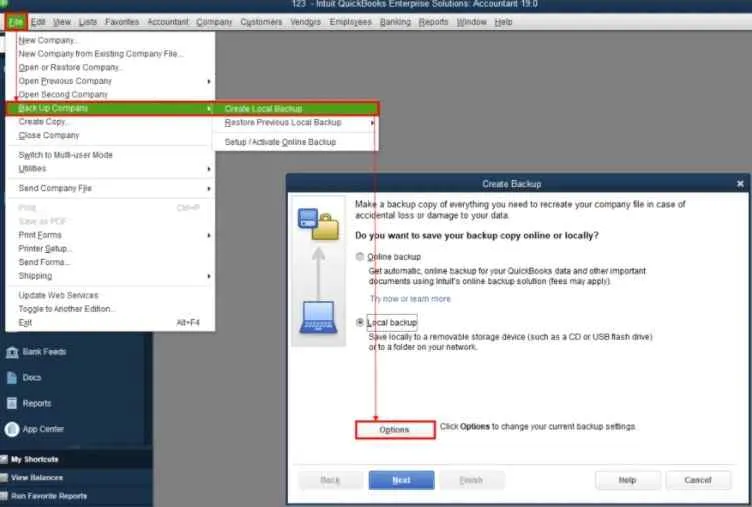Open the Reports sidebar icon
752x507 pixels.
click(x=12, y=403)
